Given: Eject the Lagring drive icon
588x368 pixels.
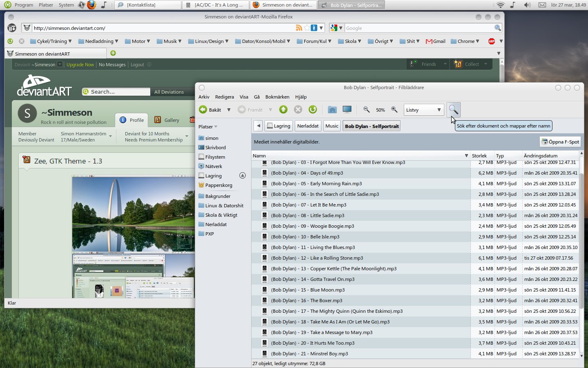Looking at the screenshot, I should [x=243, y=175].
